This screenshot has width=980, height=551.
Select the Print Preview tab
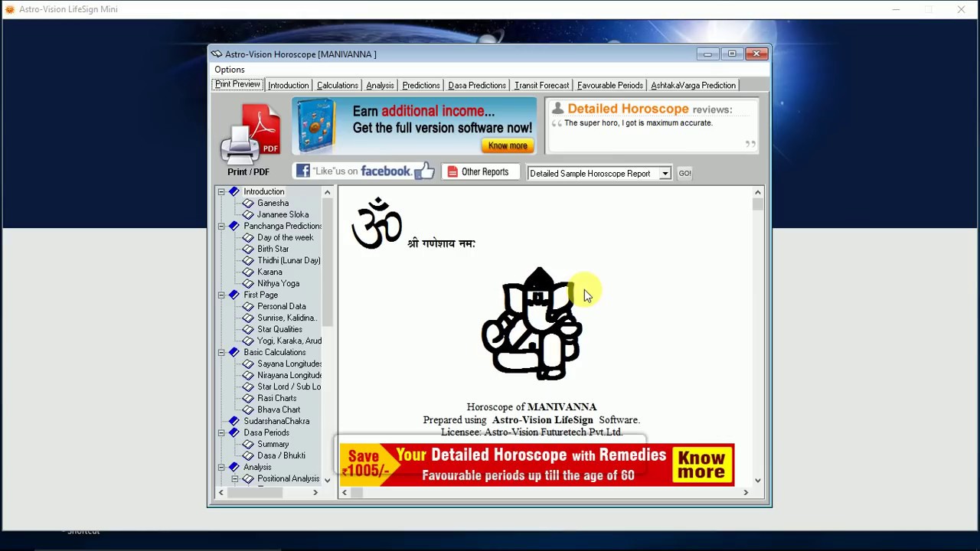coord(237,84)
